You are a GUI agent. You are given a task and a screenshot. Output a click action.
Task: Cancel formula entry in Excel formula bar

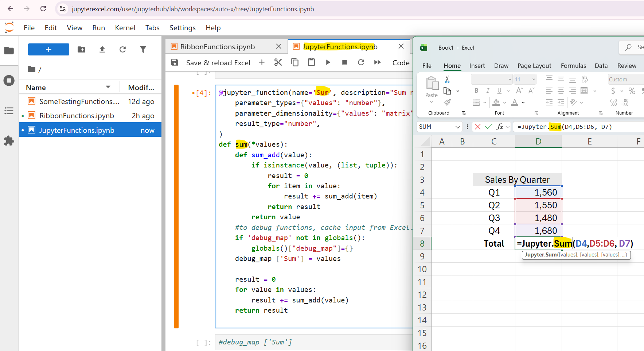tap(478, 127)
